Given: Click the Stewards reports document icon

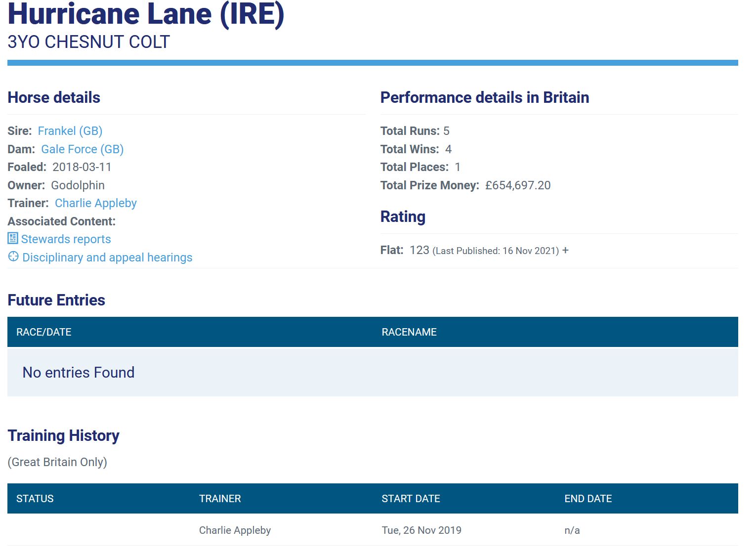Looking at the screenshot, I should (13, 239).
